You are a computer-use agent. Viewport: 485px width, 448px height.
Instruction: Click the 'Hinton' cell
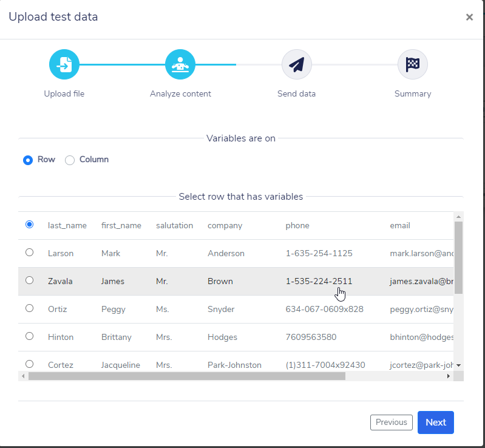61,337
